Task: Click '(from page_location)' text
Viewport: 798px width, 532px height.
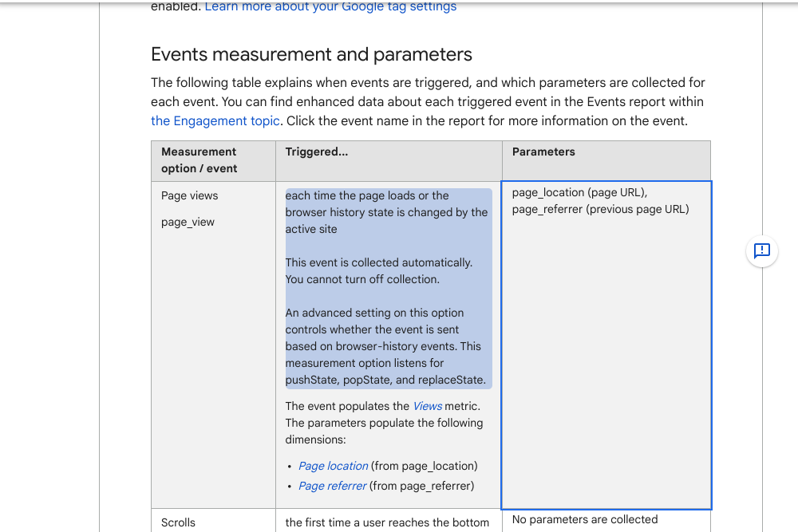Action: 425,466
